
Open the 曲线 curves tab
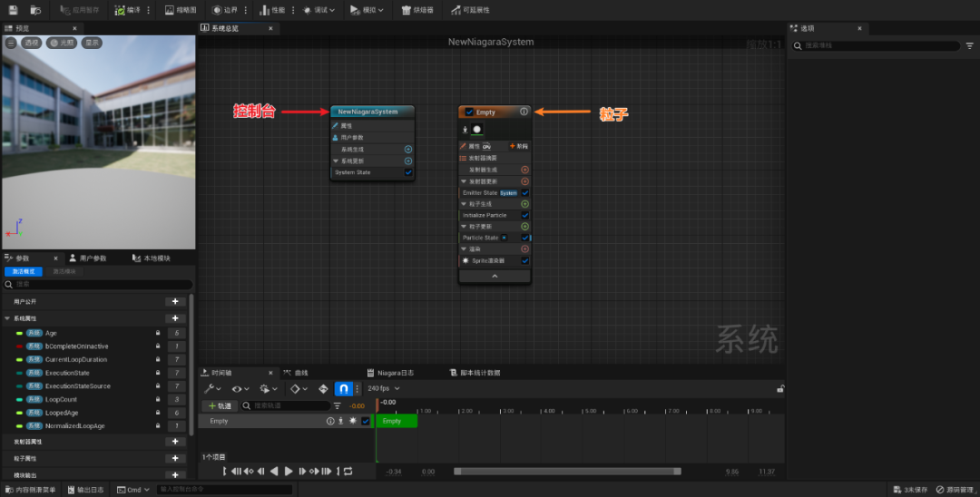[296, 373]
